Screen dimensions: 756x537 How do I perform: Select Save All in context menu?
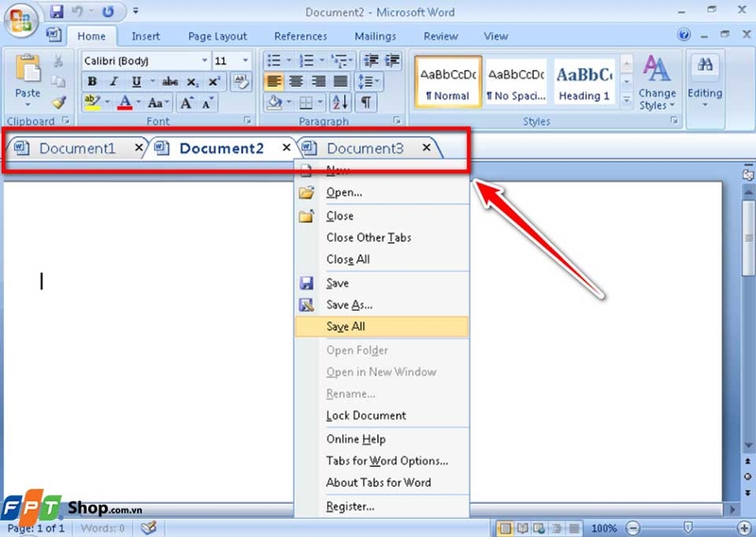click(382, 326)
